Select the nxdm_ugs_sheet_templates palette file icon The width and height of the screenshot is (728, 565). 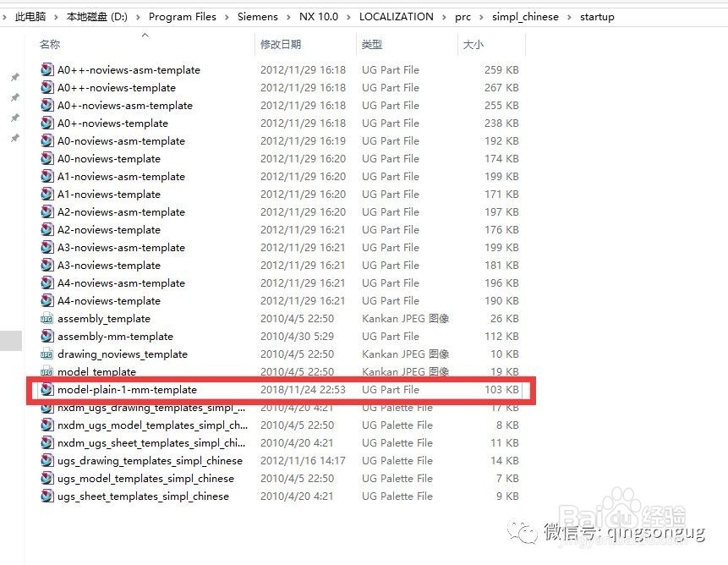click(x=47, y=443)
